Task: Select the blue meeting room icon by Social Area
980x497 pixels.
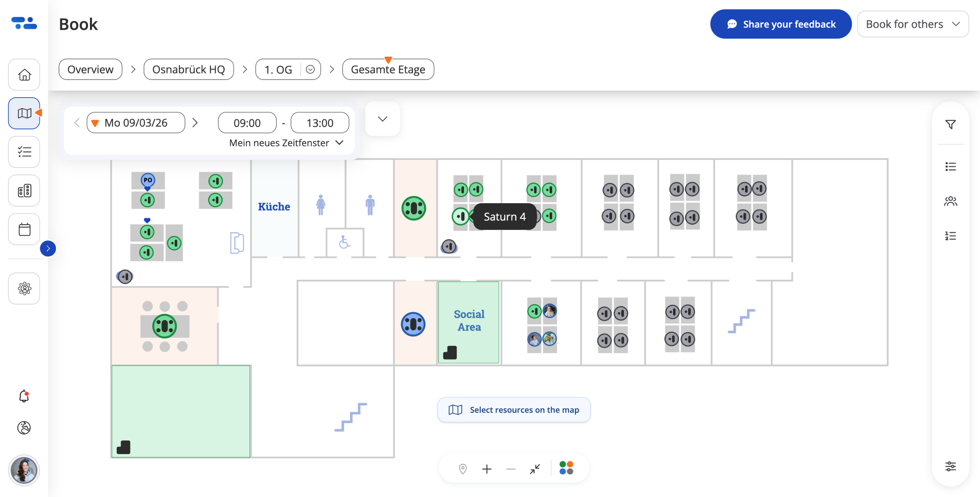Action: click(x=413, y=324)
